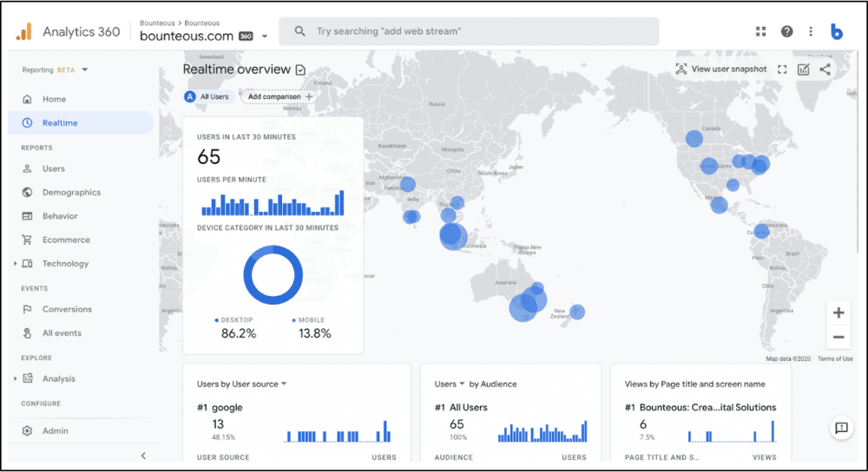Click the search box placeholder text
Viewport: 868px width, 472px height.
coord(388,31)
